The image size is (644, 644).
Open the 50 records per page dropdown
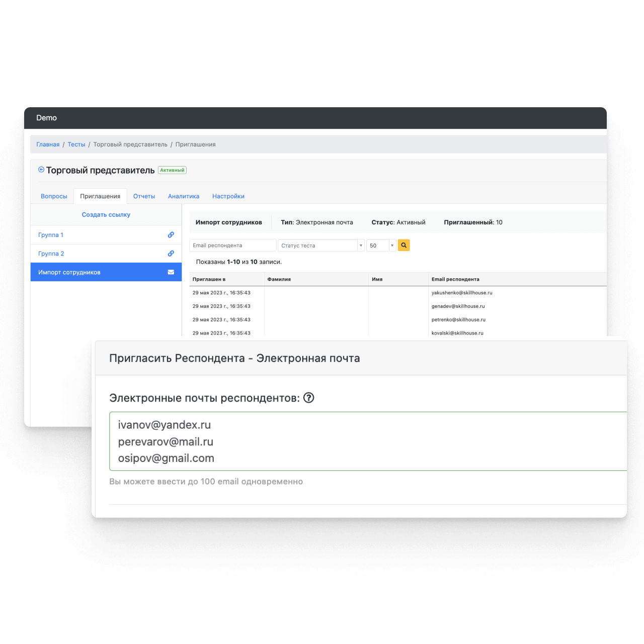click(381, 246)
